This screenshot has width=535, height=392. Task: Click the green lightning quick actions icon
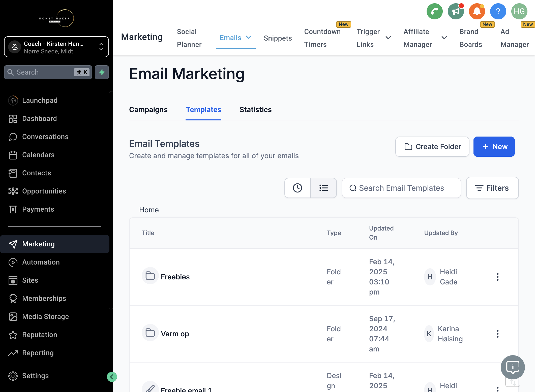pyautogui.click(x=102, y=72)
